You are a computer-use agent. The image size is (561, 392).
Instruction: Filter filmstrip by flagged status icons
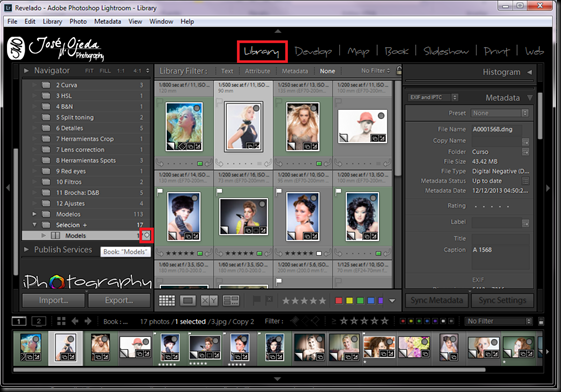(304, 321)
